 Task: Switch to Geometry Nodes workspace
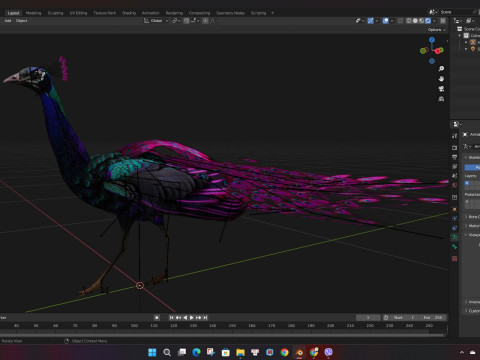[230, 13]
